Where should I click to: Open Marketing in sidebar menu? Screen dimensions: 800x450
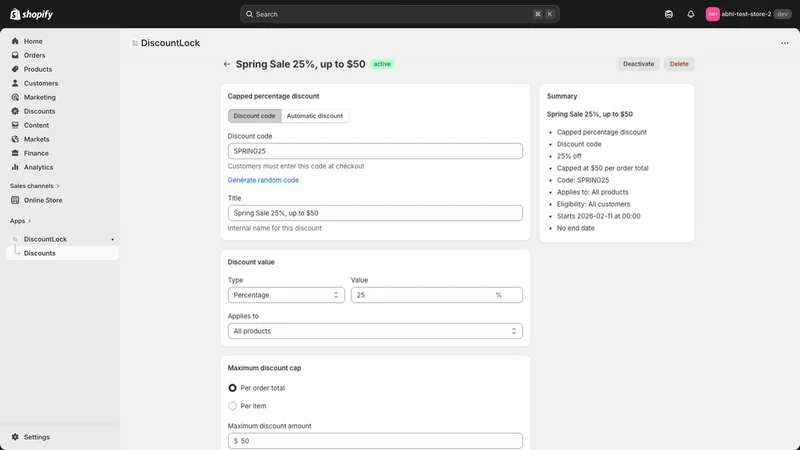click(x=39, y=97)
